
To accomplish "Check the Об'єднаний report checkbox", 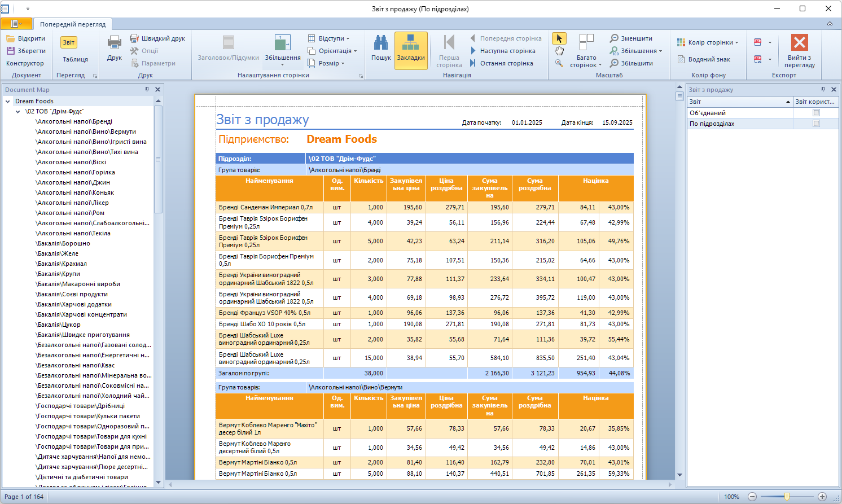I will [x=816, y=113].
